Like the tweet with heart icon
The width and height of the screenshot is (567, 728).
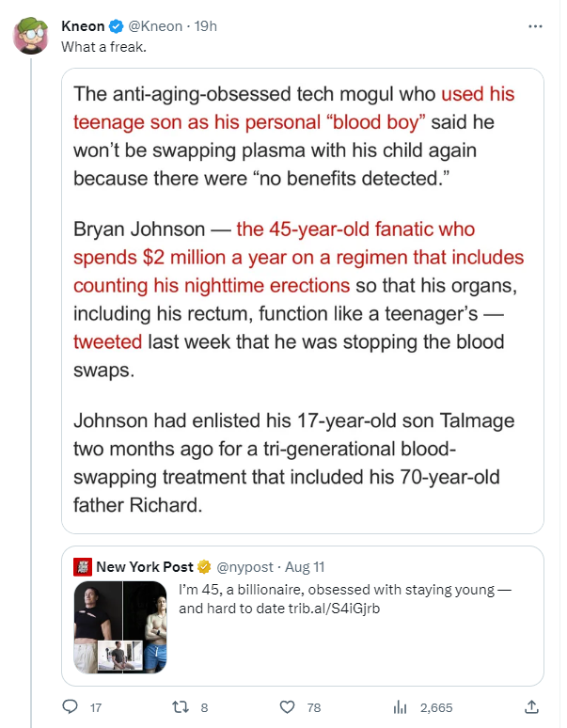pyautogui.click(x=288, y=706)
